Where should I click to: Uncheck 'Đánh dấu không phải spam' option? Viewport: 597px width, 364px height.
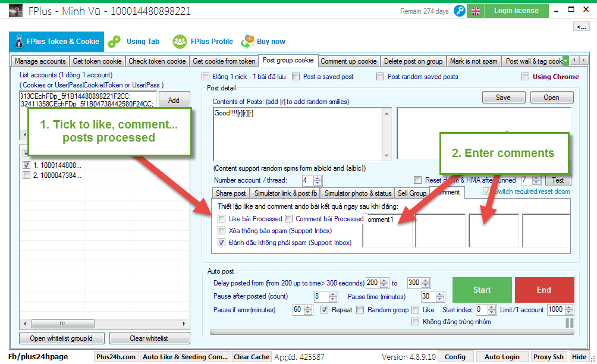coord(221,242)
